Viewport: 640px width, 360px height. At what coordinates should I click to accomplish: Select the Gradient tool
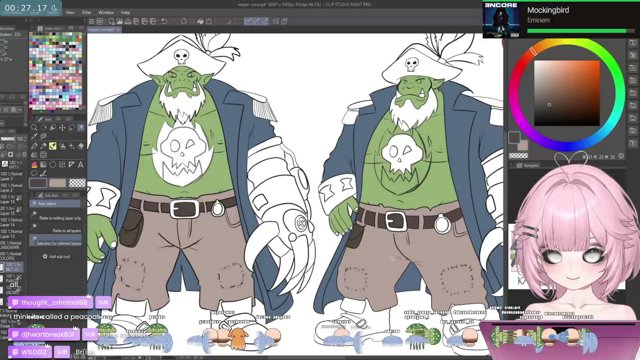(43, 164)
